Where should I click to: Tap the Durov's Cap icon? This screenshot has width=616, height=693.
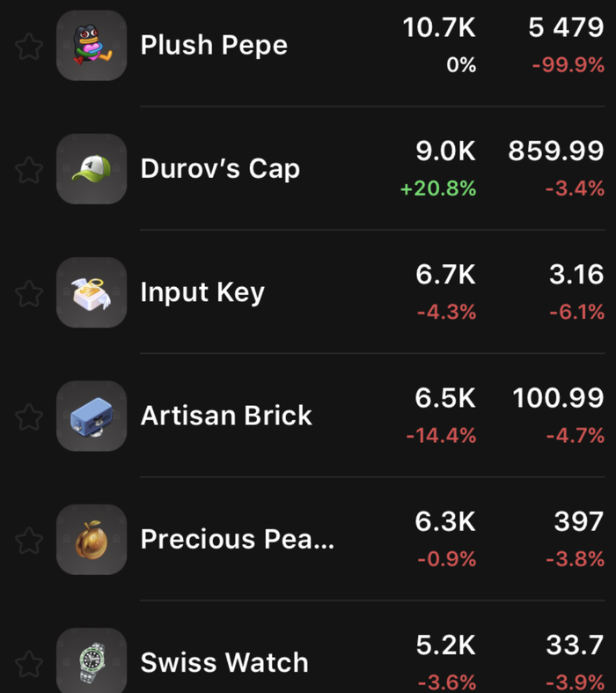tap(92, 169)
